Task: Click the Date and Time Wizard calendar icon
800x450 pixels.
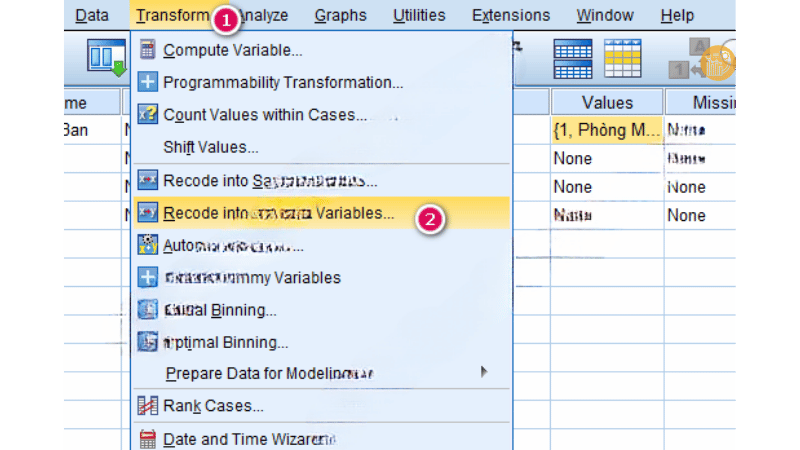Action: [148, 438]
